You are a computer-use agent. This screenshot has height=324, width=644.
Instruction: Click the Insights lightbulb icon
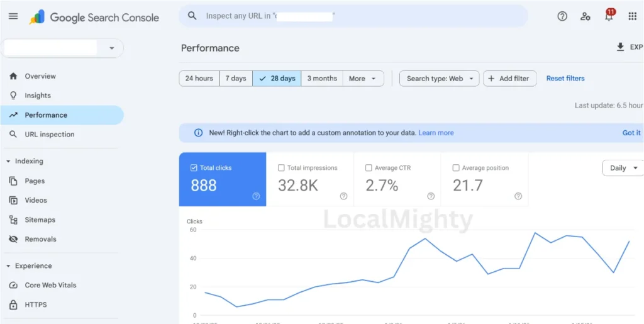coord(13,95)
